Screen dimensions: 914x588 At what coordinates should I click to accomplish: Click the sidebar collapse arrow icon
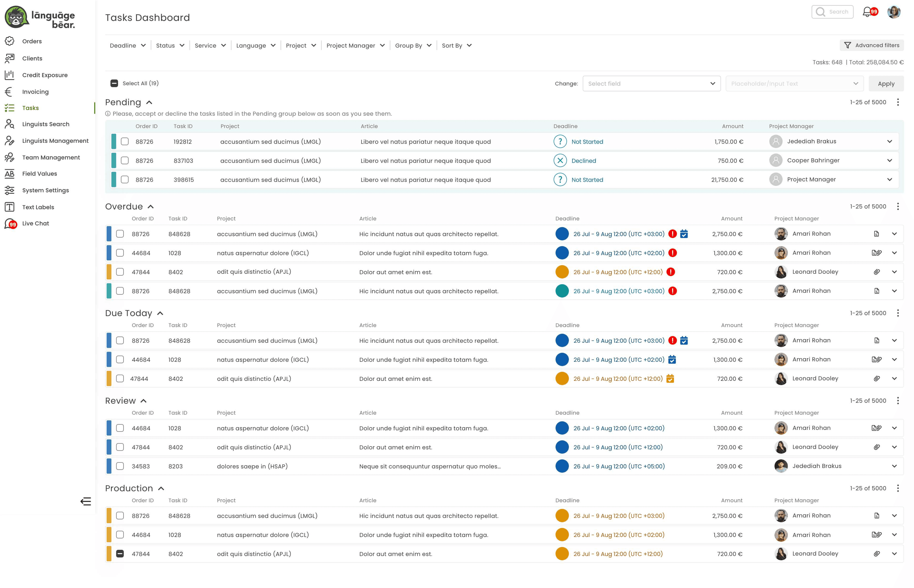pyautogui.click(x=85, y=501)
